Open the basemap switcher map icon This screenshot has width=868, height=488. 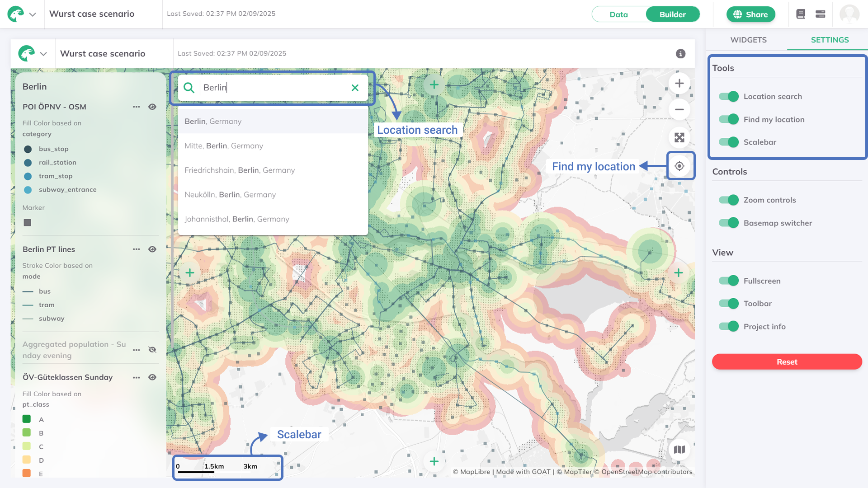[679, 449]
